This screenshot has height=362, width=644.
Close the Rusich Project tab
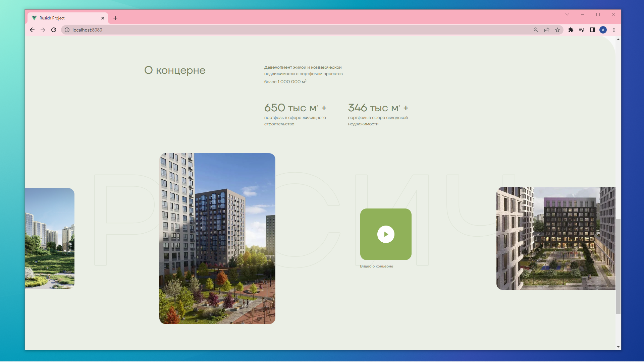pyautogui.click(x=103, y=18)
